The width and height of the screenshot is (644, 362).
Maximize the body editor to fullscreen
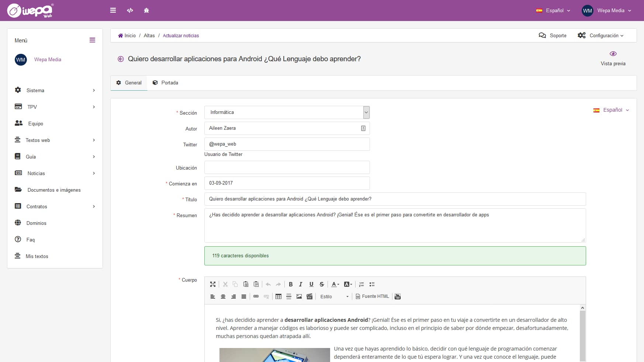coord(213,284)
